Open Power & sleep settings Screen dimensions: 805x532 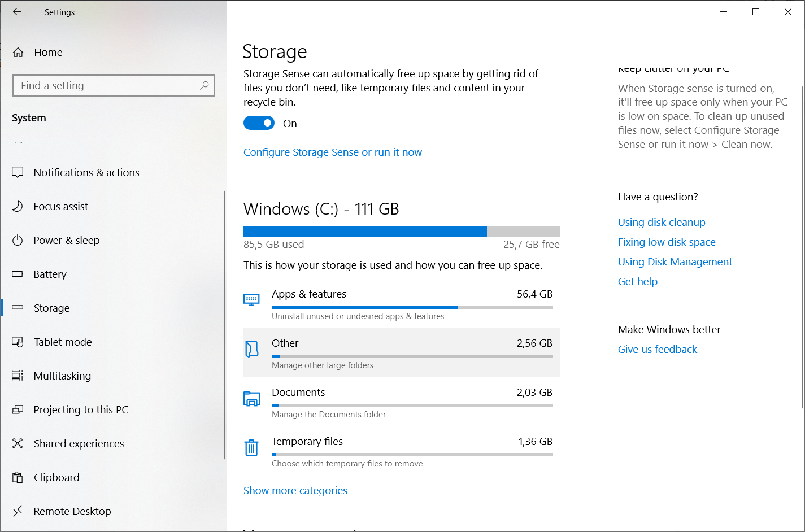[x=112, y=240]
